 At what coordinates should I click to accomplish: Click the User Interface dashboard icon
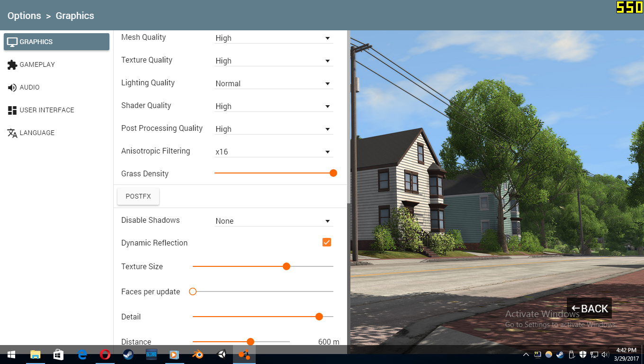[x=12, y=110]
